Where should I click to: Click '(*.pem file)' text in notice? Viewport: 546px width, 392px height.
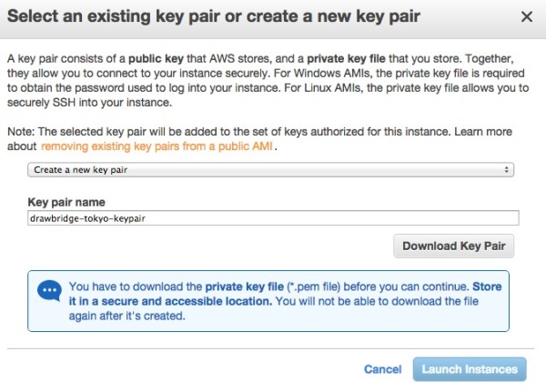pos(313,286)
